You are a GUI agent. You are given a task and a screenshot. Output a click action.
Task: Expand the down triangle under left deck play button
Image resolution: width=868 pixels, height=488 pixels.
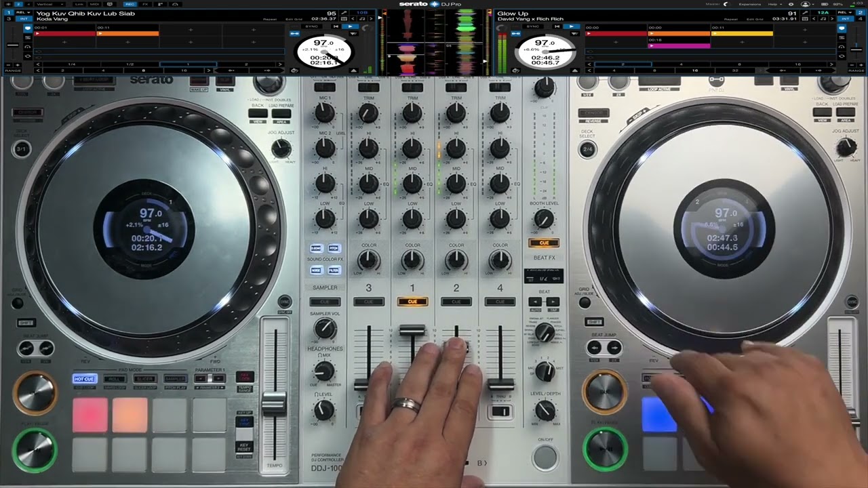pyautogui.click(x=353, y=33)
